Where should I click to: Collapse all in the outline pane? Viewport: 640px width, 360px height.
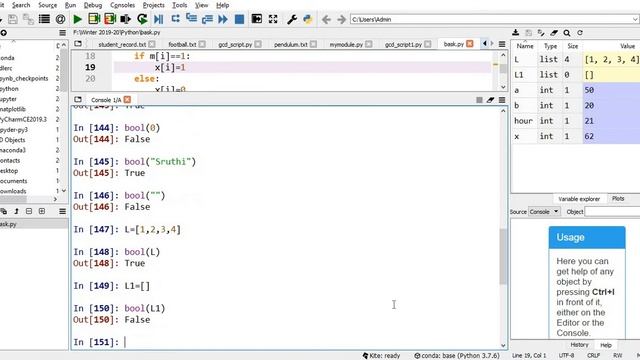[29, 211]
